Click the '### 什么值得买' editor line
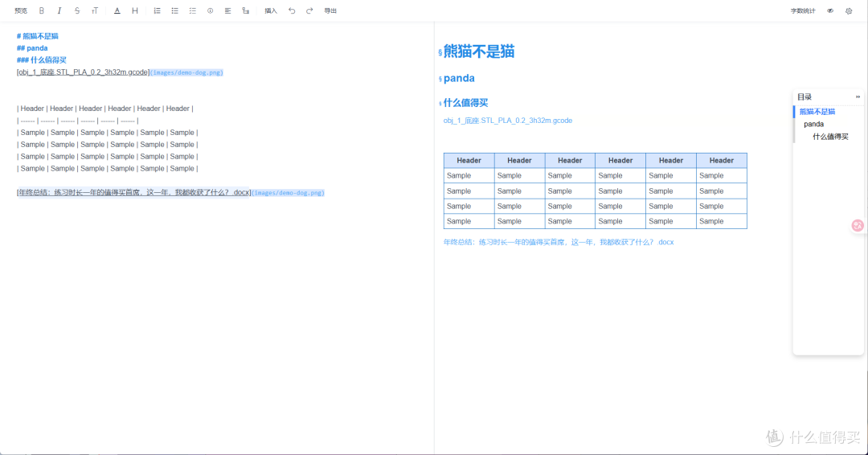Screen dimensions: 868x455 coord(42,59)
